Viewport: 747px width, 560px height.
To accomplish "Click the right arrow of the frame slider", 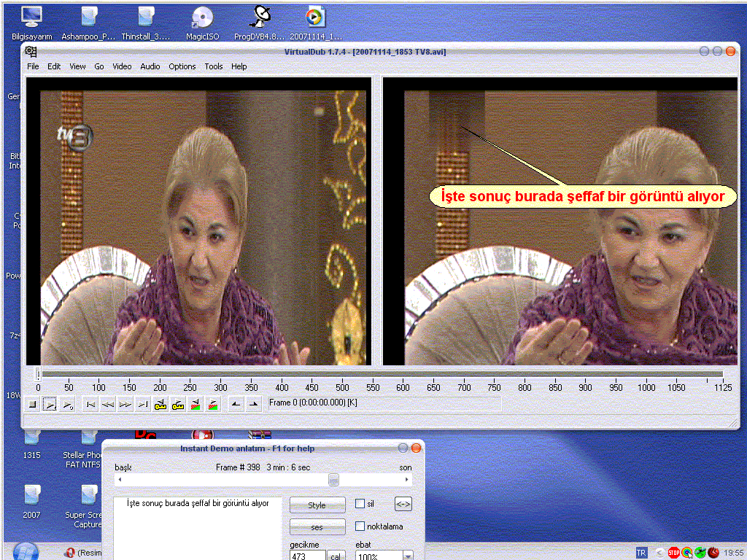I will pos(406,480).
